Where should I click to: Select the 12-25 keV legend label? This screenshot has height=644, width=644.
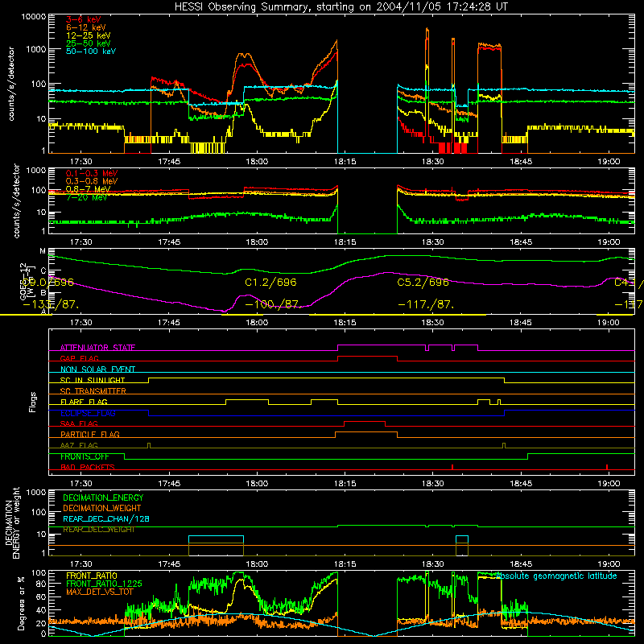[89, 35]
